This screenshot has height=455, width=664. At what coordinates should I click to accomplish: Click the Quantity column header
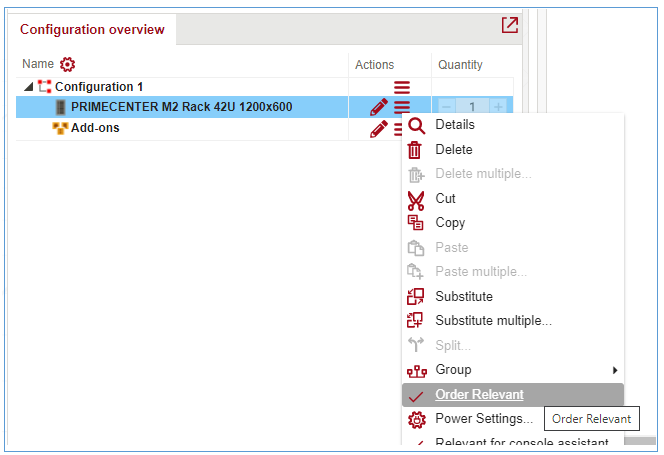(x=460, y=65)
